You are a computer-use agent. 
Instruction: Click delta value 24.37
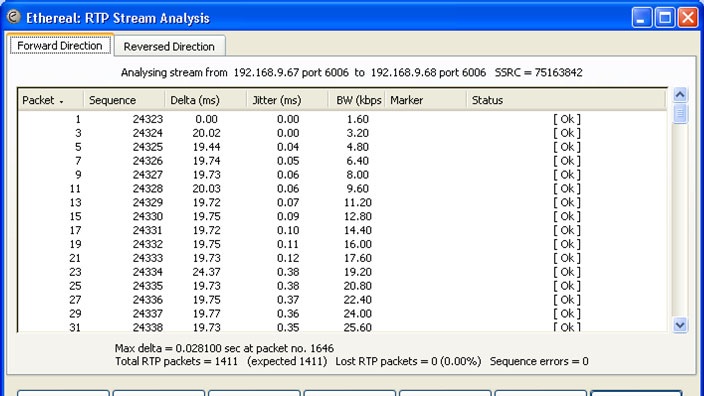pos(207,272)
